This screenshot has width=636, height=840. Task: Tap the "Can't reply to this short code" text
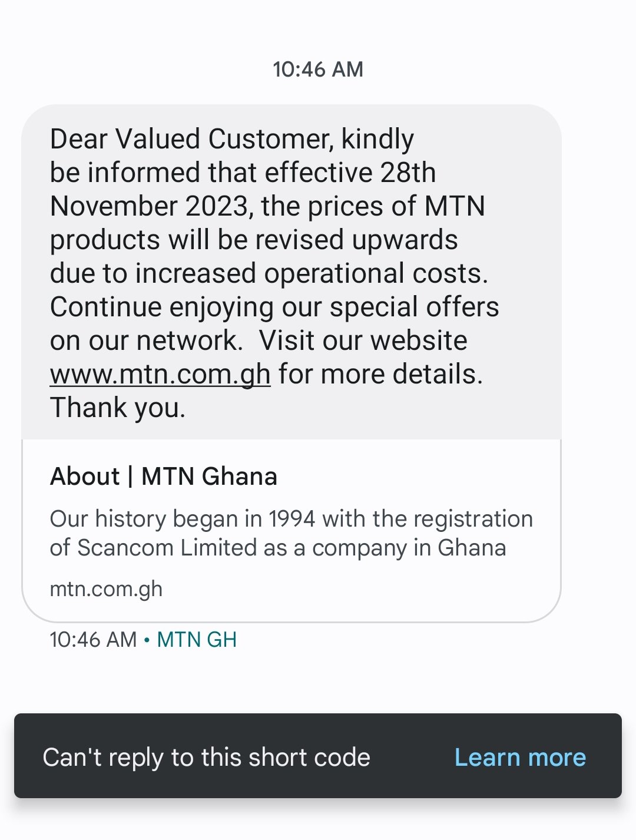[206, 758]
